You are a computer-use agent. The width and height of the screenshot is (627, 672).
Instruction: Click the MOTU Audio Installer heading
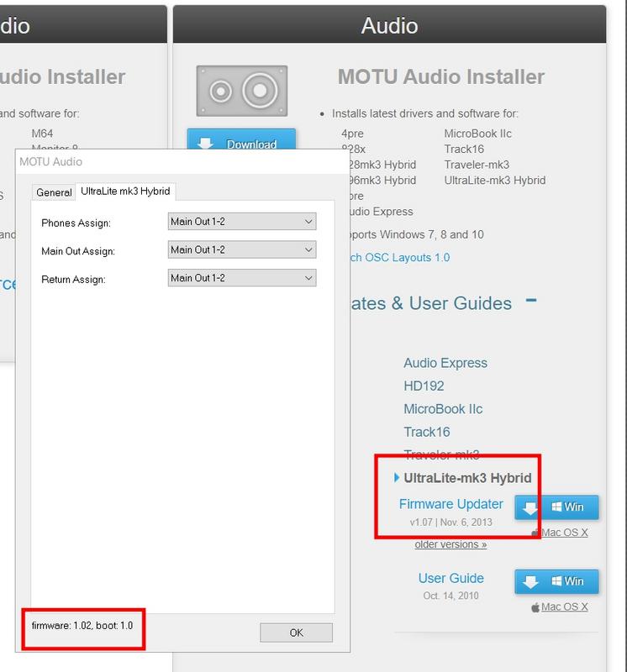[441, 77]
